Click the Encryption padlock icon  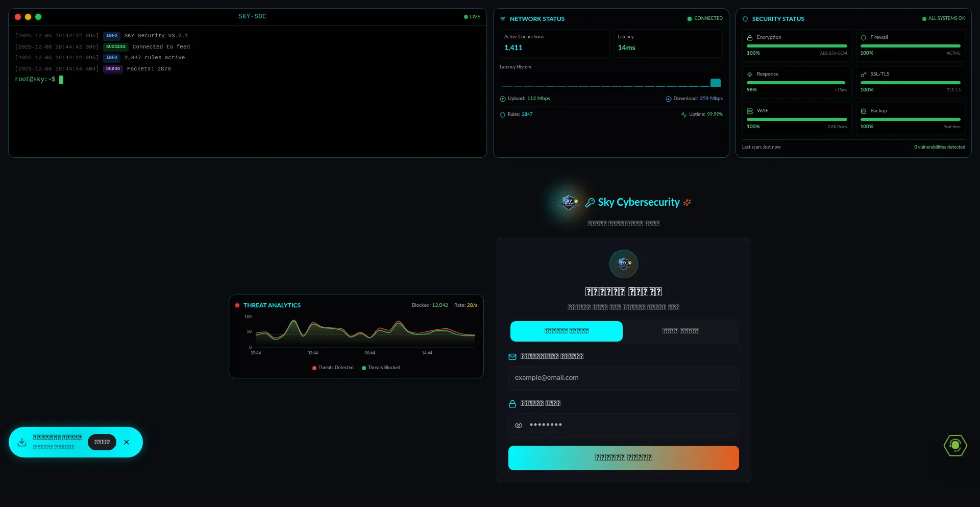coord(750,37)
